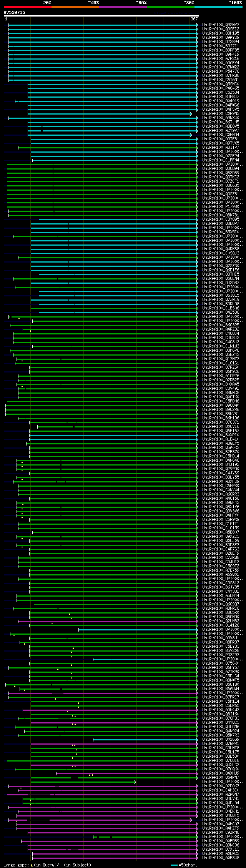The image size is (246, 868).
Task: Click label UniRef100_B0XPI0
Action: [x=221, y=435]
